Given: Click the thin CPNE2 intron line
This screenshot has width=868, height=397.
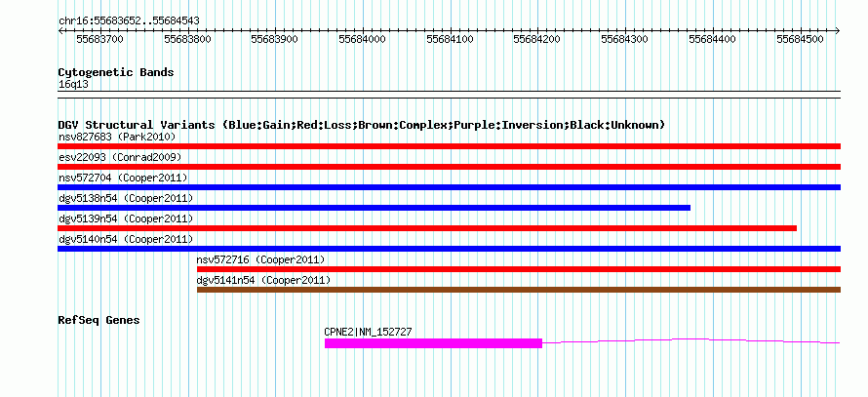Looking at the screenshot, I should point(691,340).
